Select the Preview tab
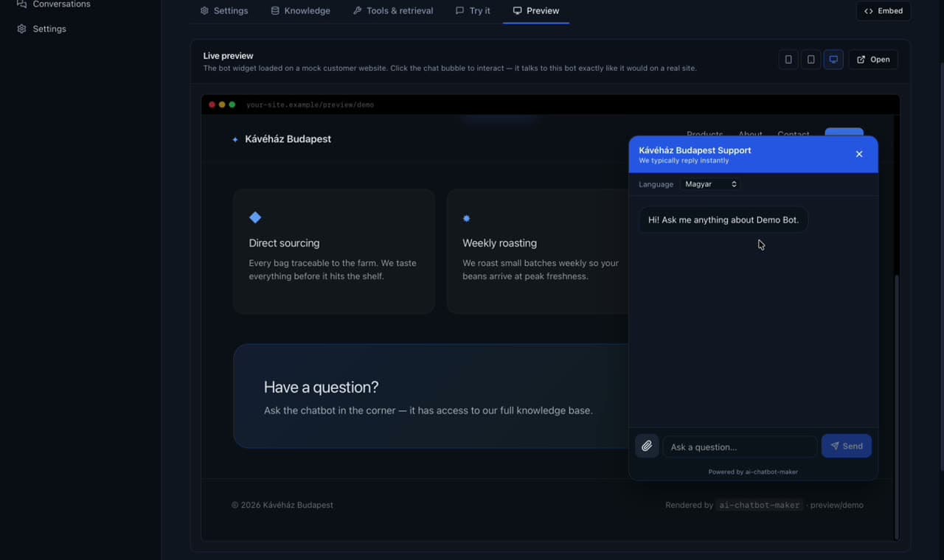This screenshot has height=560, width=944. click(x=536, y=11)
